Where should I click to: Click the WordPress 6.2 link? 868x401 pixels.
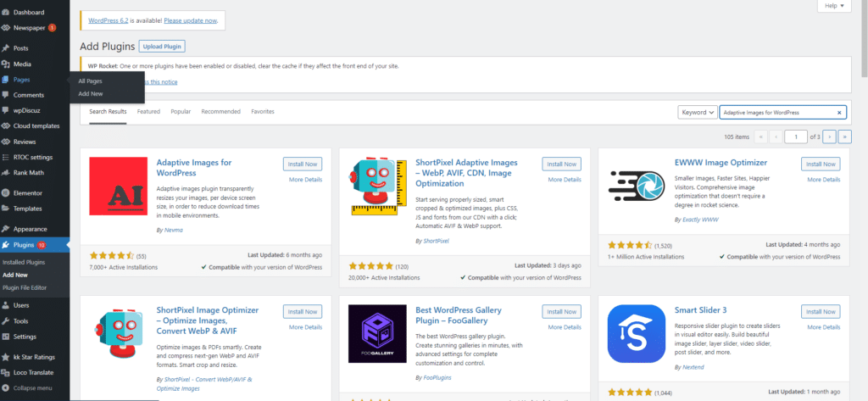point(108,21)
